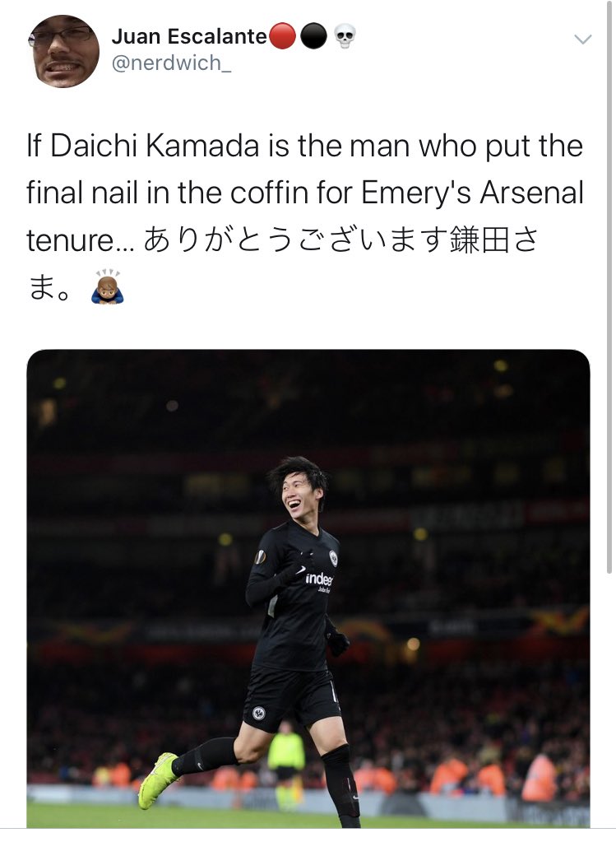The image size is (616, 842).
Task: Click the black circle emoji beside name
Action: point(313,36)
